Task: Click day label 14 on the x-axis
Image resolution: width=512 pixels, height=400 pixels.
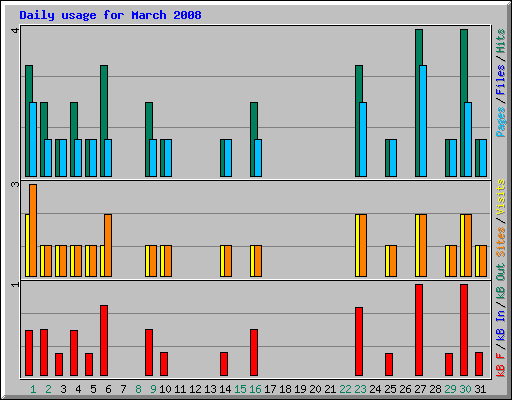Action: pos(225,389)
